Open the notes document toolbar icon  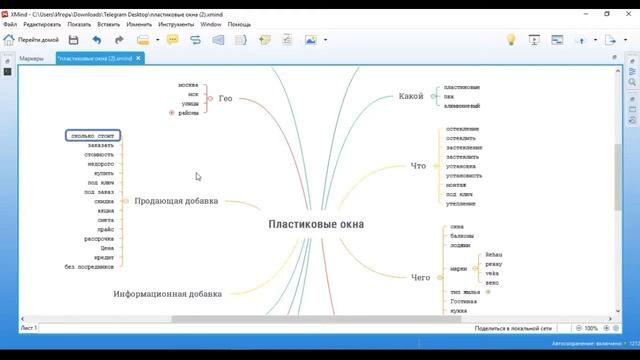287,40
